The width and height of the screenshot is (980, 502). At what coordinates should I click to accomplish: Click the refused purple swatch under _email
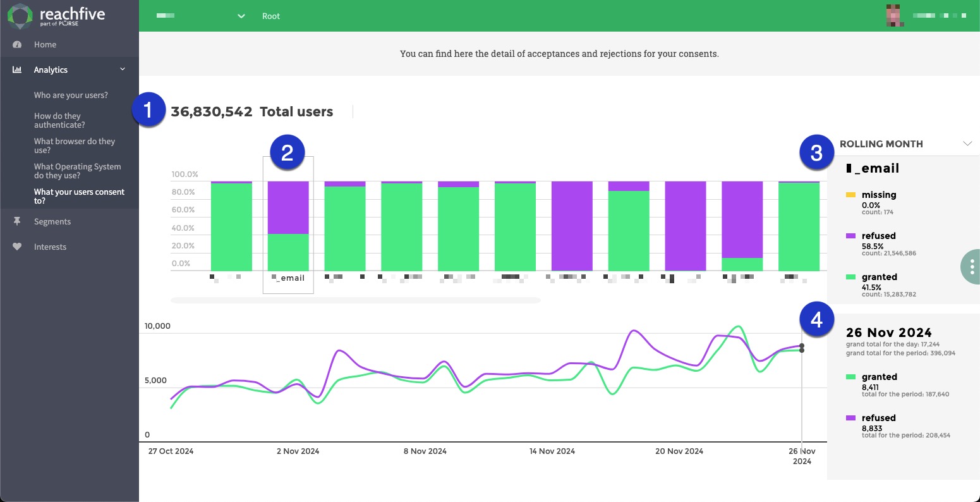[850, 236]
